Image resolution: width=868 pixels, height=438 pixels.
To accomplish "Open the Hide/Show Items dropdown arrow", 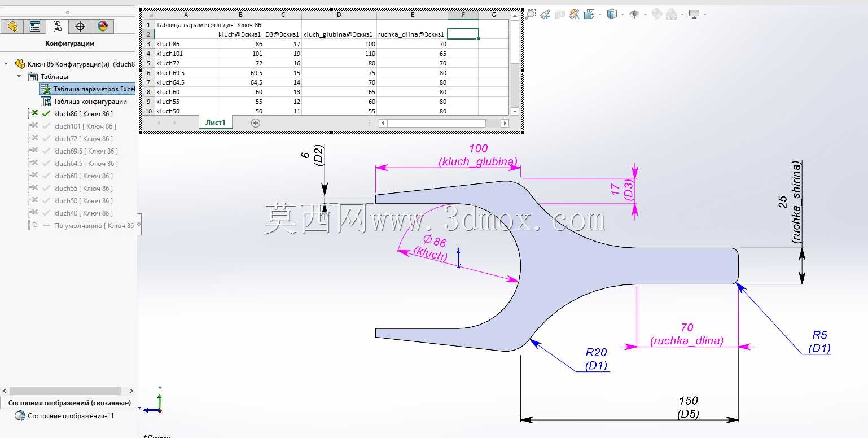I will (645, 15).
